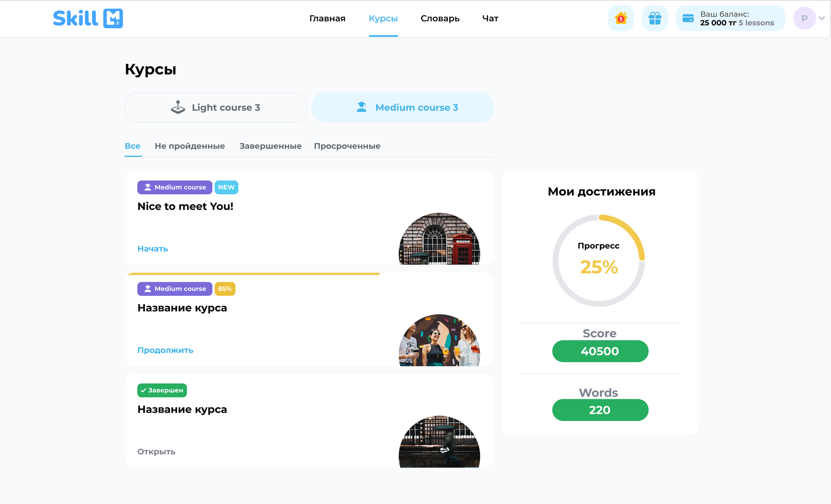The image size is (831, 504).
Task: Select the Medium course 3 tab
Action: tap(403, 107)
